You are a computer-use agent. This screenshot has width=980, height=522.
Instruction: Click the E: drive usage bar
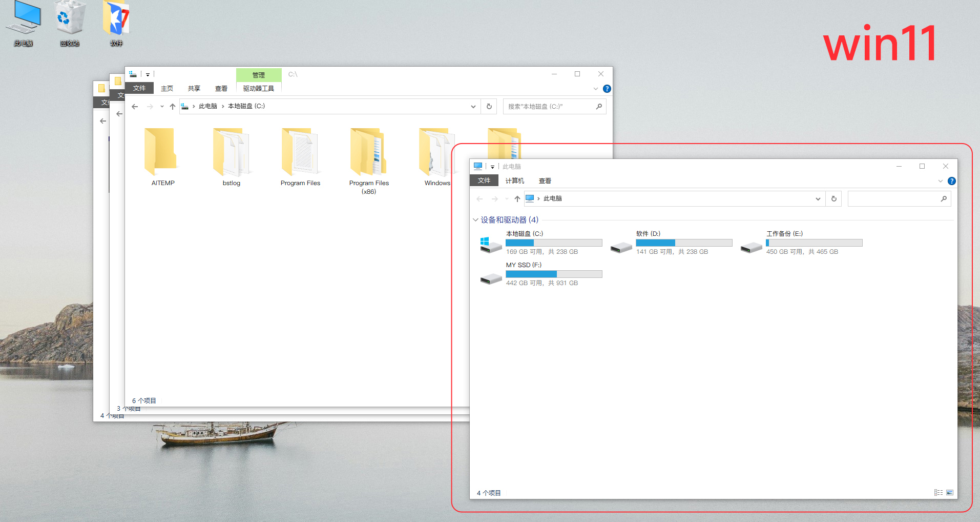814,243
